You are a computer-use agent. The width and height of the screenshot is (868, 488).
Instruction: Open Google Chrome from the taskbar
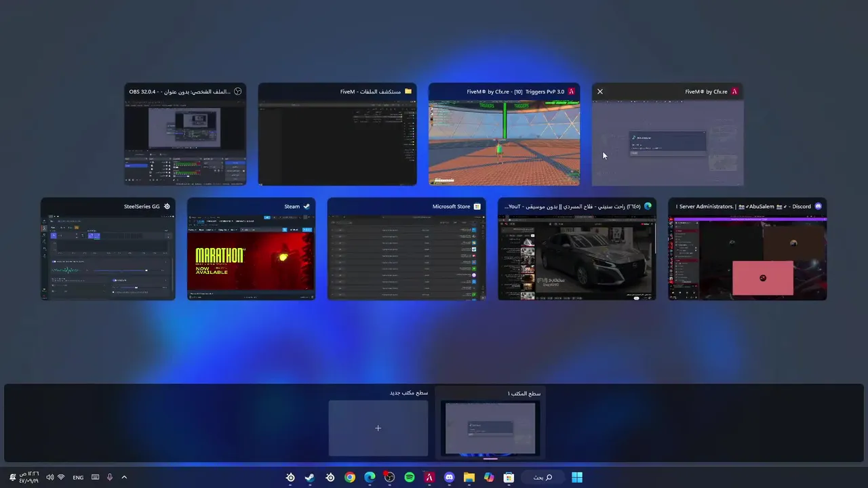[350, 477]
